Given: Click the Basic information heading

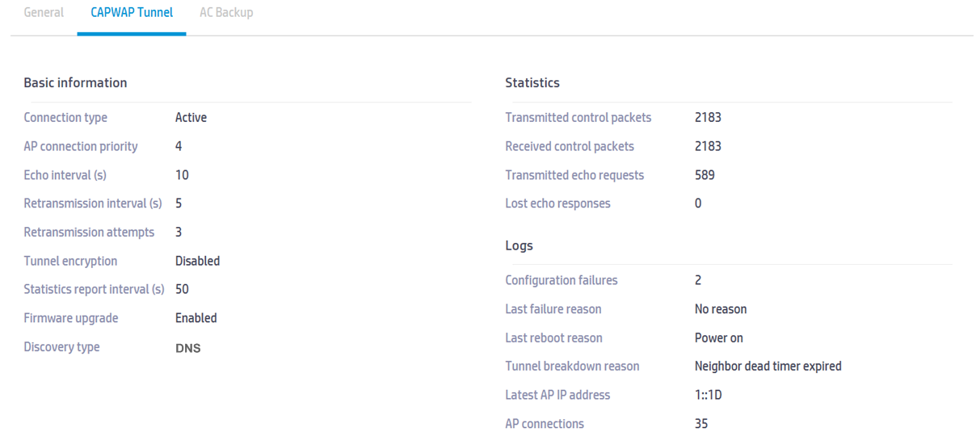Looking at the screenshot, I should coord(75,82).
